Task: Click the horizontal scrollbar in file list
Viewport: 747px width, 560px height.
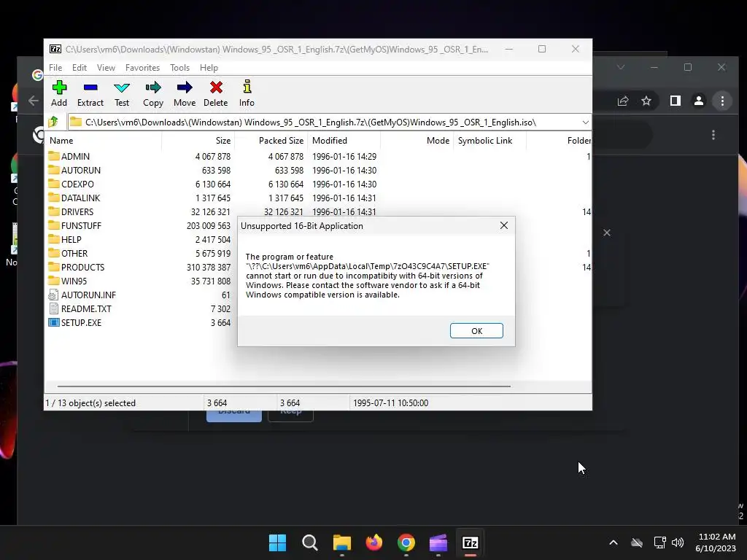Action: [x=284, y=386]
